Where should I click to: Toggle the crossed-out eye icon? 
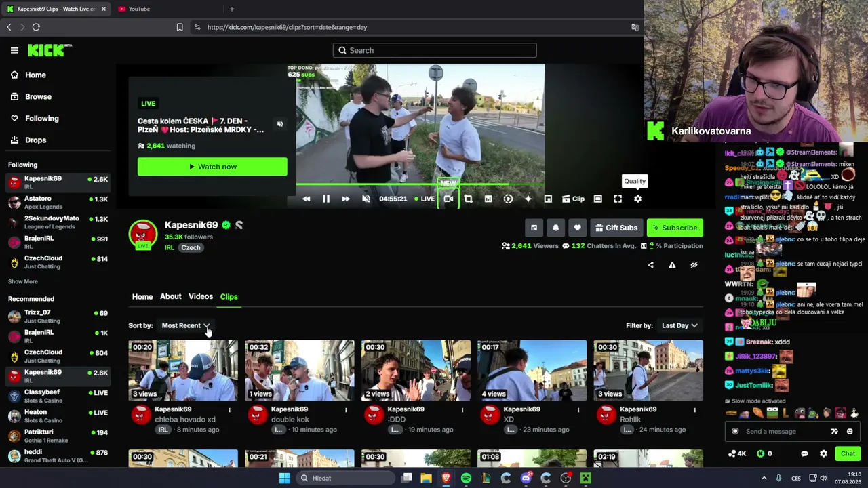(x=694, y=265)
